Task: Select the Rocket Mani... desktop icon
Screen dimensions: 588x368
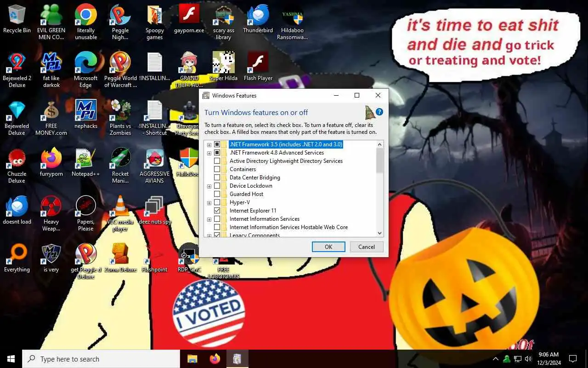Action: pos(120,166)
